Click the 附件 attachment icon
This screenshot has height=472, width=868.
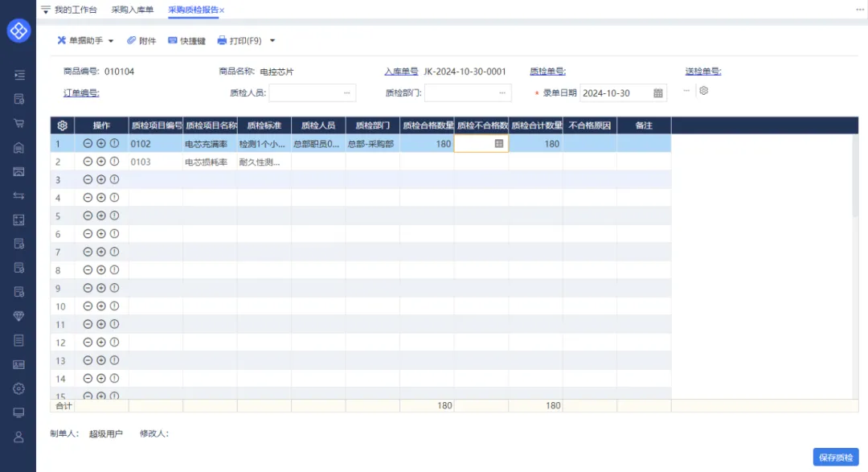[132, 40]
